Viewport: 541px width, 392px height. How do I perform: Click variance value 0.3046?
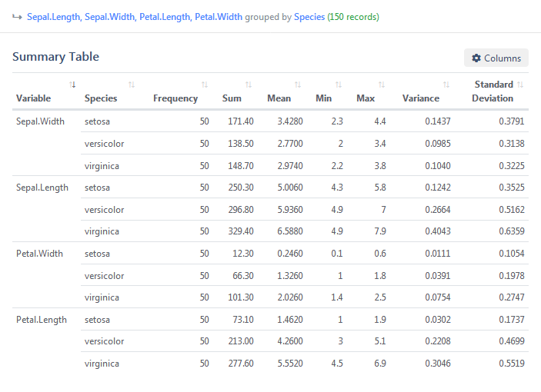tap(437, 364)
